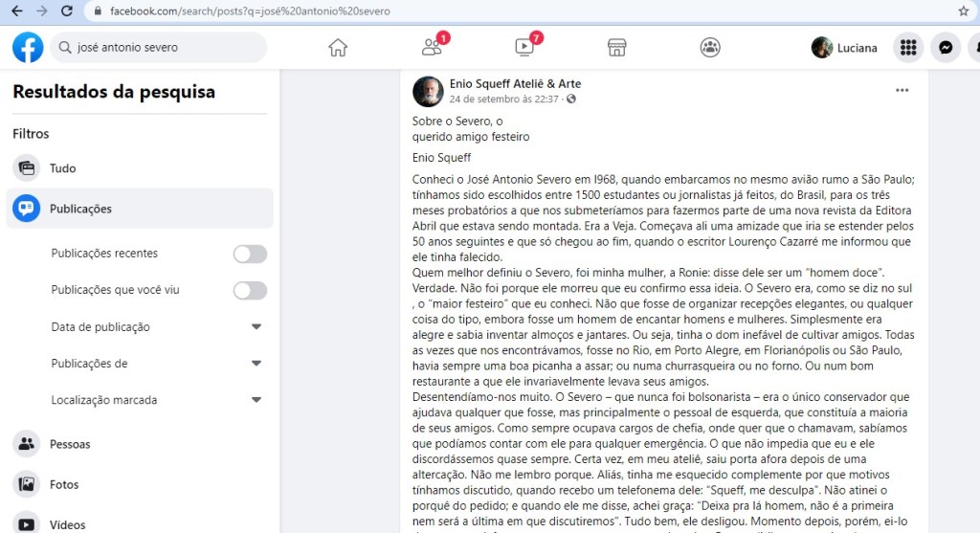Toggle the Publicações recentes switch
This screenshot has width=980, height=533.
pyautogui.click(x=250, y=254)
